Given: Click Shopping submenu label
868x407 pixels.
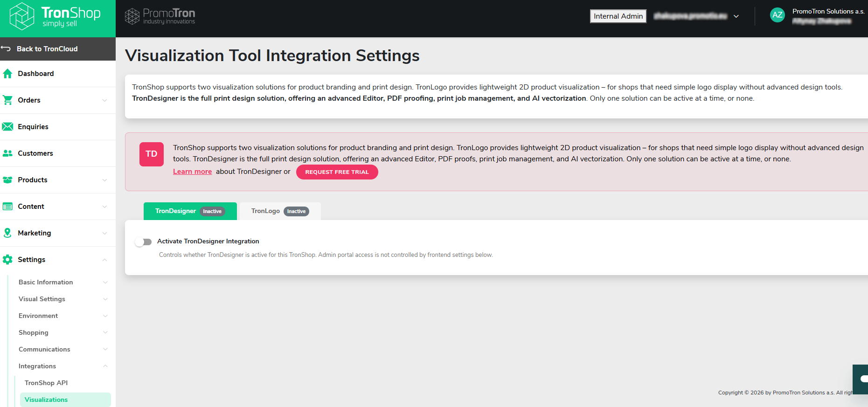Looking at the screenshot, I should 34,332.
